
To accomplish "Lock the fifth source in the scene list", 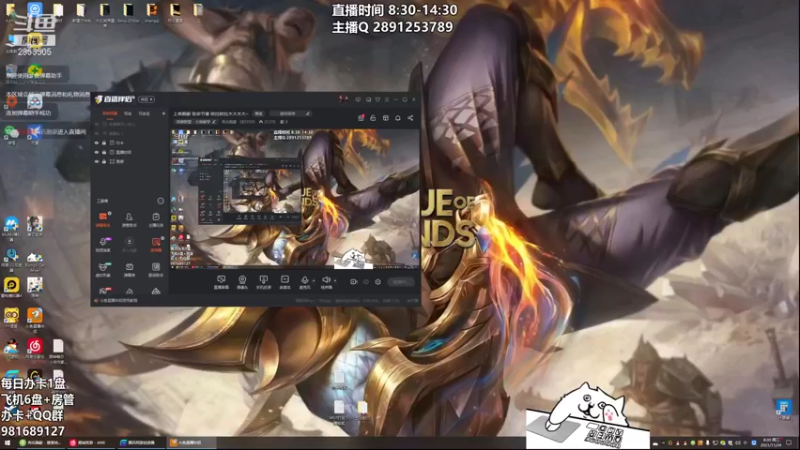I will pos(104,162).
